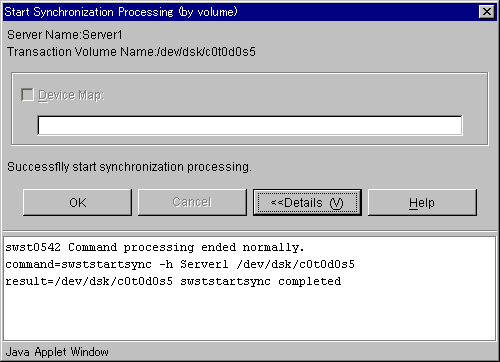
Task: Enable the Device Map checkbox
Action: click(x=27, y=95)
